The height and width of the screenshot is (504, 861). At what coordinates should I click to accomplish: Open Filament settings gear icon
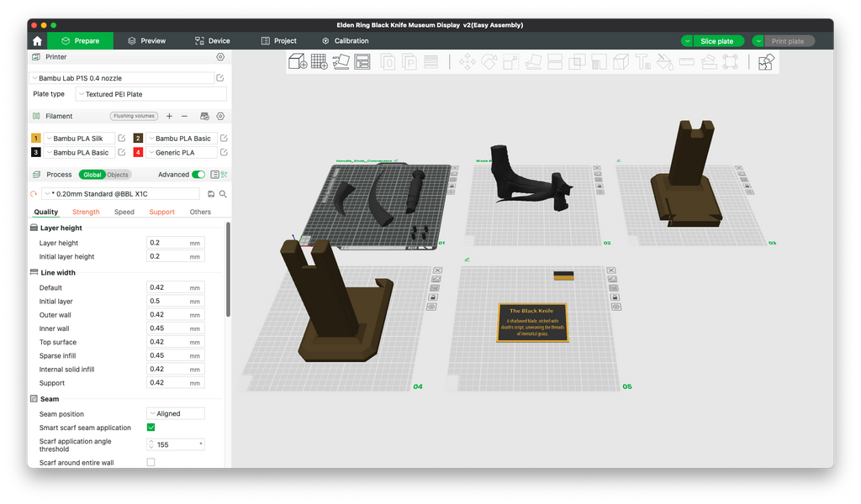pyautogui.click(x=220, y=116)
